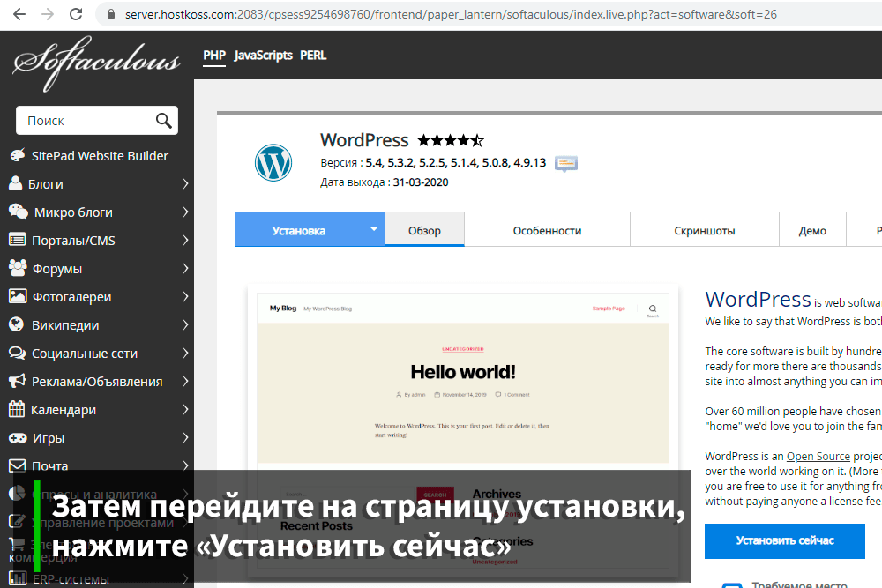This screenshot has height=588, width=882.
Task: Click the padlock site security icon
Action: [x=111, y=14]
